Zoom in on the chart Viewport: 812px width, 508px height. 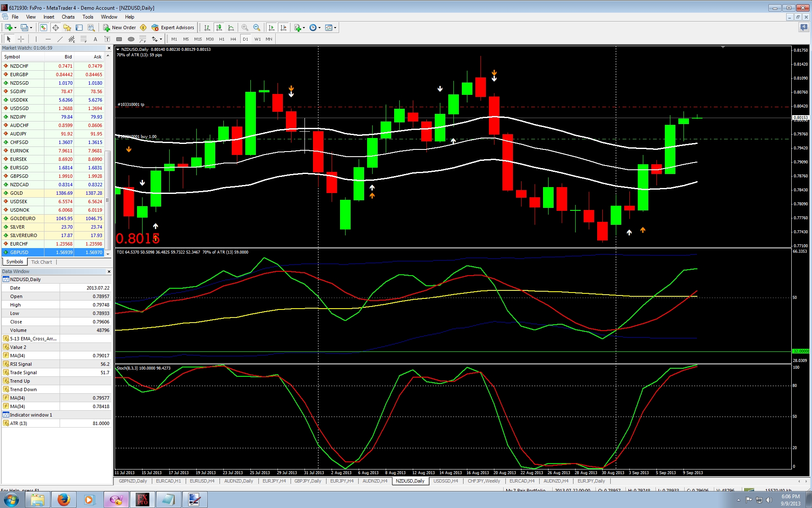pos(244,28)
